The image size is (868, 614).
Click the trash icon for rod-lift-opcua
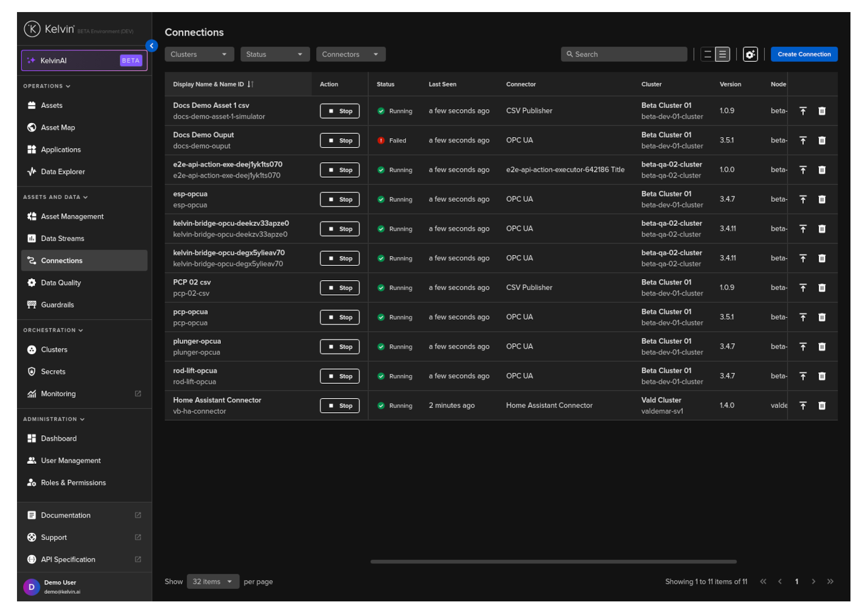click(821, 376)
